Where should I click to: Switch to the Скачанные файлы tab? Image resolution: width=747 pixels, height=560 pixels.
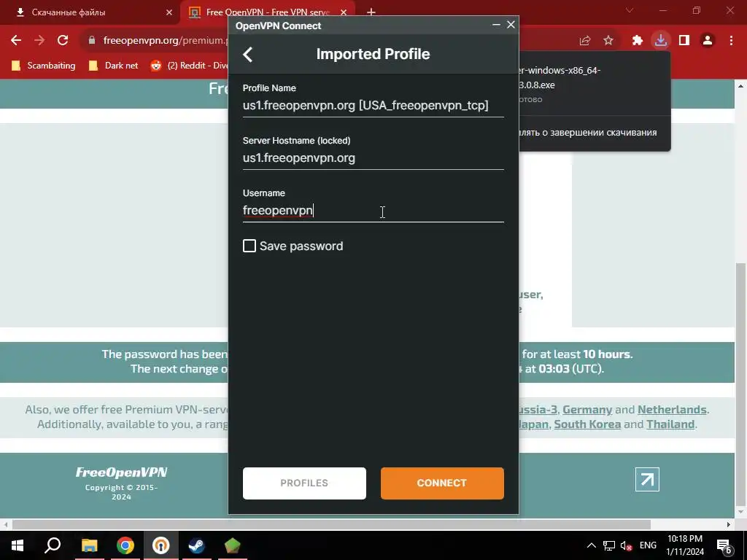pos(90,12)
